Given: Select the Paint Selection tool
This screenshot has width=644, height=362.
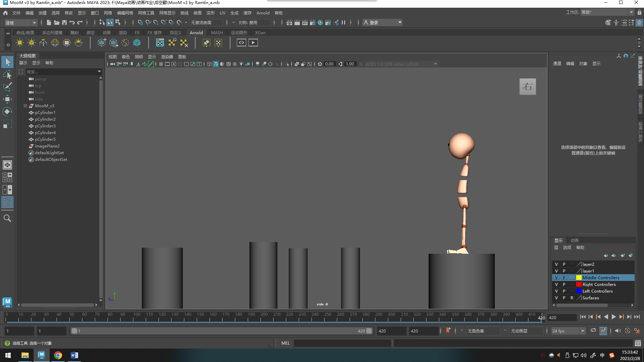Looking at the screenshot, I should (7, 86).
